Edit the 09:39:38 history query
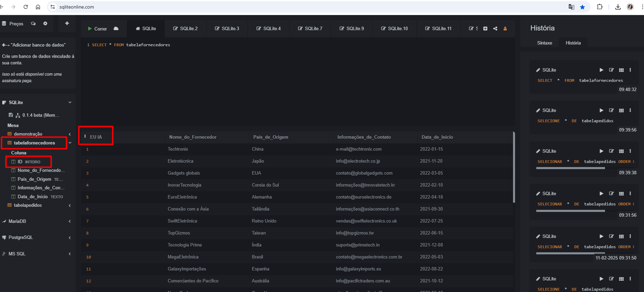 click(611, 151)
